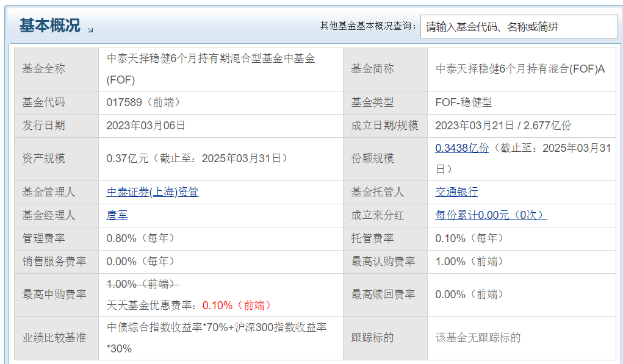Open the 中泰证券(上海)资管 manager link
623x364 pixels.
(x=153, y=192)
